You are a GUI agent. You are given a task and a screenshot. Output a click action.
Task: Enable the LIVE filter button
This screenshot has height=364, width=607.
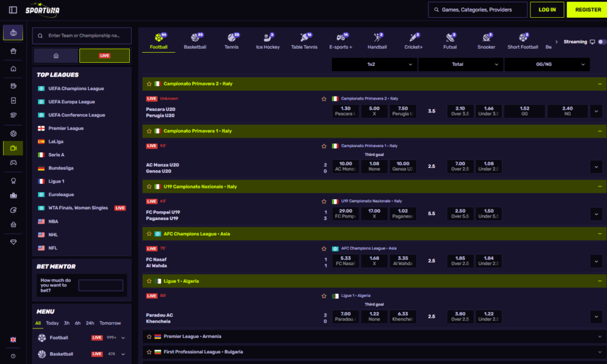[104, 56]
